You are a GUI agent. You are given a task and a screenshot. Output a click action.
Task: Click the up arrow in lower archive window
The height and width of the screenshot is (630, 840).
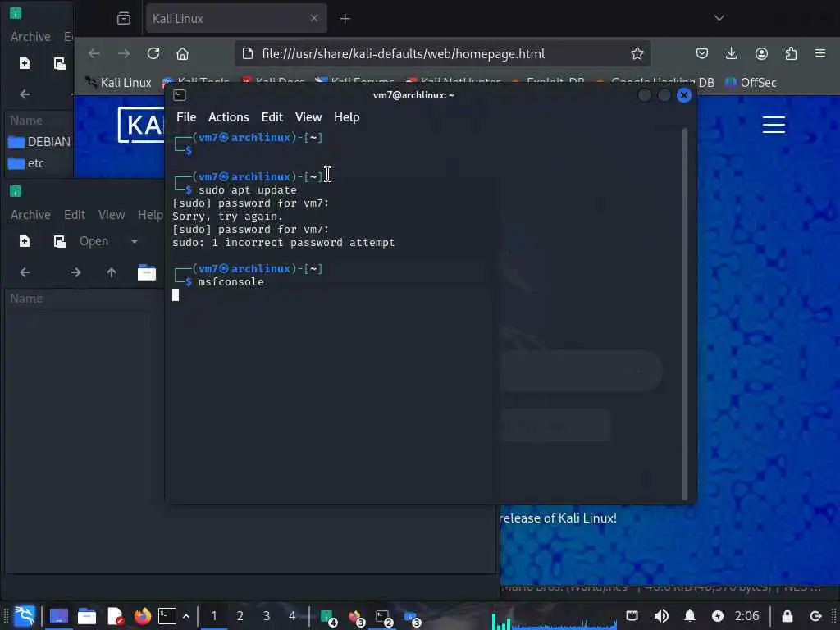click(x=112, y=272)
